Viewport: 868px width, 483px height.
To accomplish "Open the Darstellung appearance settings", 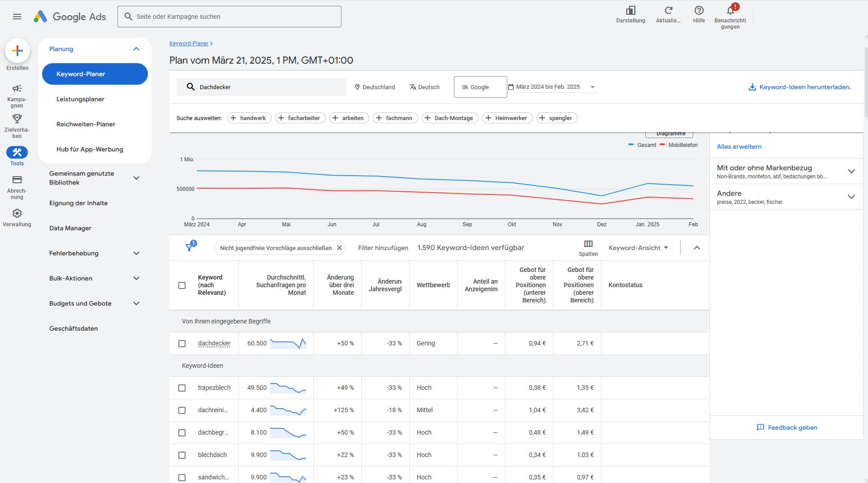I will 630,15.
